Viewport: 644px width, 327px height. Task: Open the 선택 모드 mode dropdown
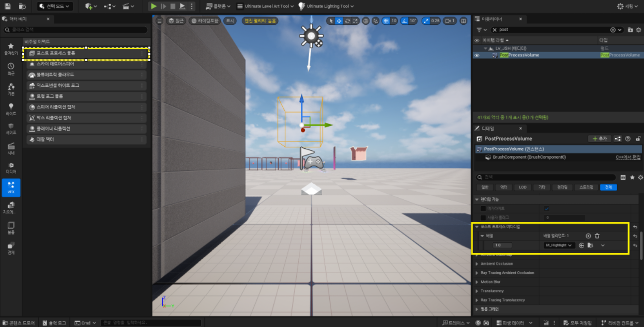coord(55,6)
